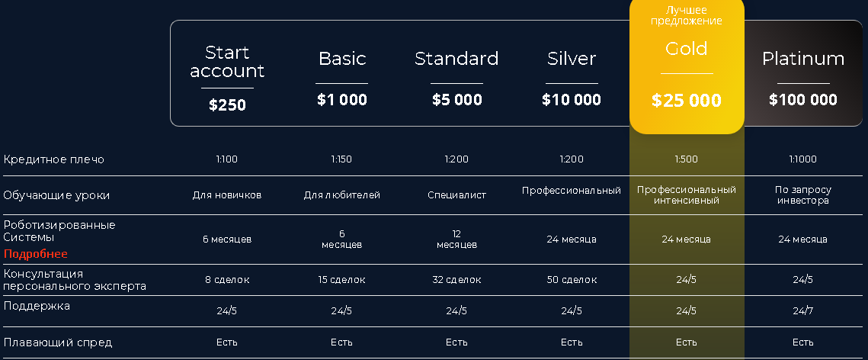Image resolution: width=868 pixels, height=360 pixels.
Task: Click the $100 000 Platinum price
Action: point(802,100)
